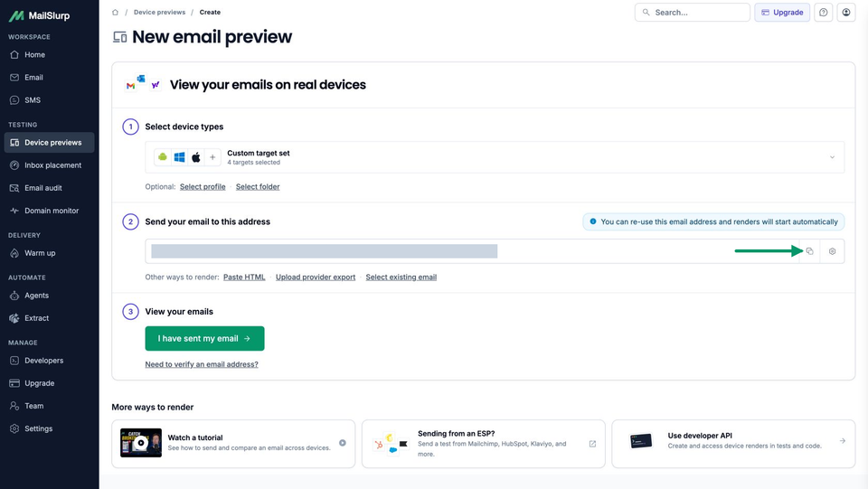This screenshot has height=489, width=868.
Task: Click Need to verify an email address
Action: (x=202, y=364)
